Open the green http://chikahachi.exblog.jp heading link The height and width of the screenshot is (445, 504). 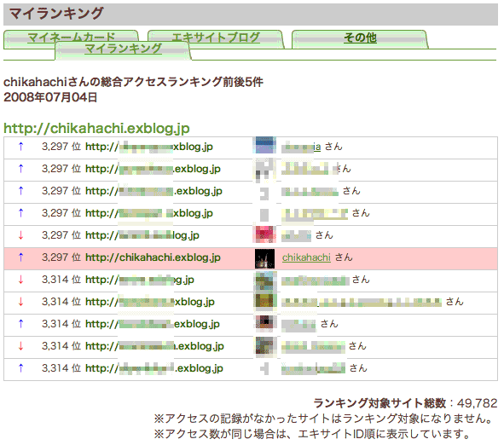coord(96,129)
